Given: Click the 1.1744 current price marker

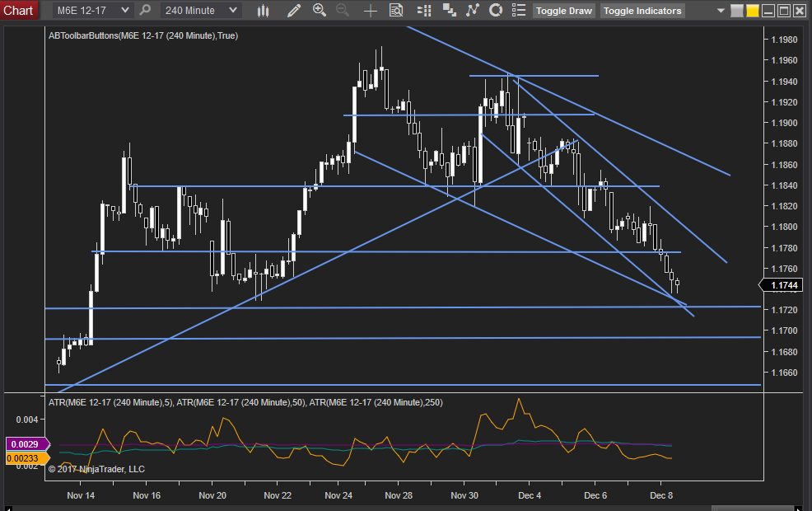Looking at the screenshot, I should 782,285.
